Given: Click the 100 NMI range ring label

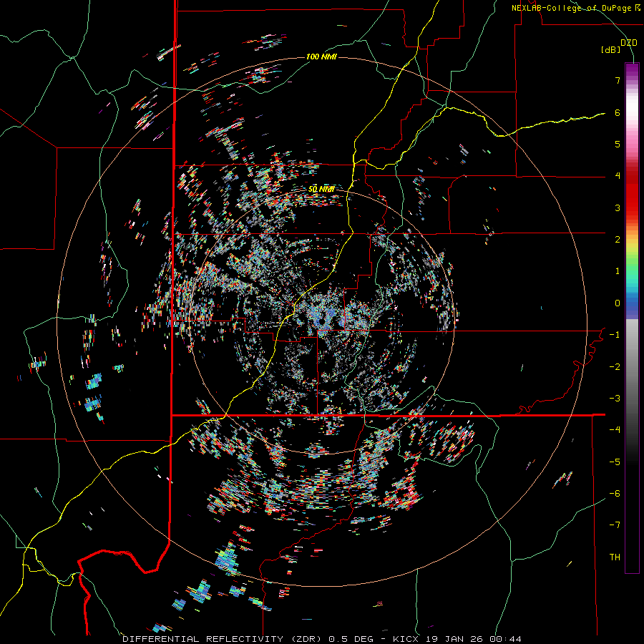Looking at the screenshot, I should 321,57.
